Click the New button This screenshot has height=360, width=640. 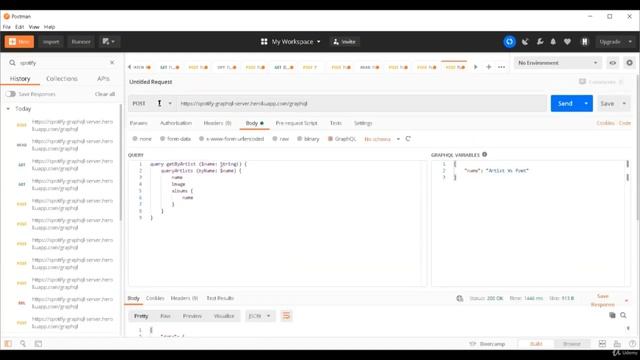19,42
